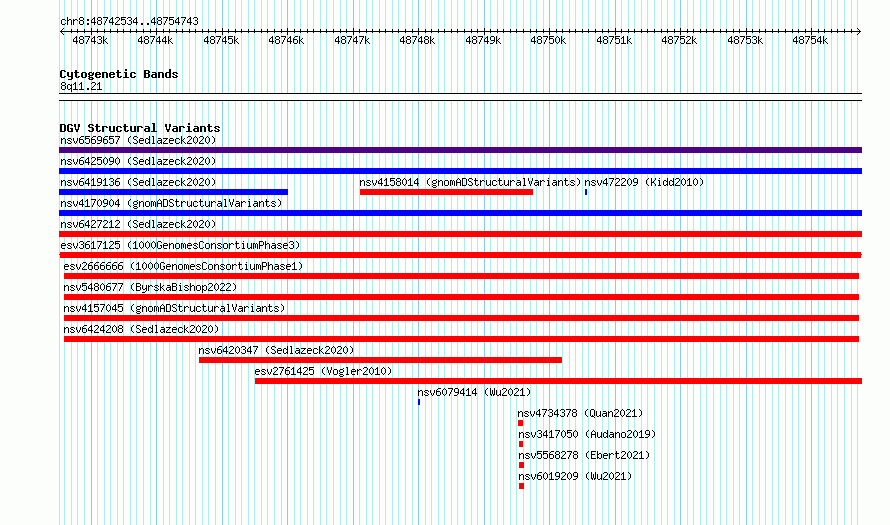Select the tiny blue nsv472209 marker

586,192
